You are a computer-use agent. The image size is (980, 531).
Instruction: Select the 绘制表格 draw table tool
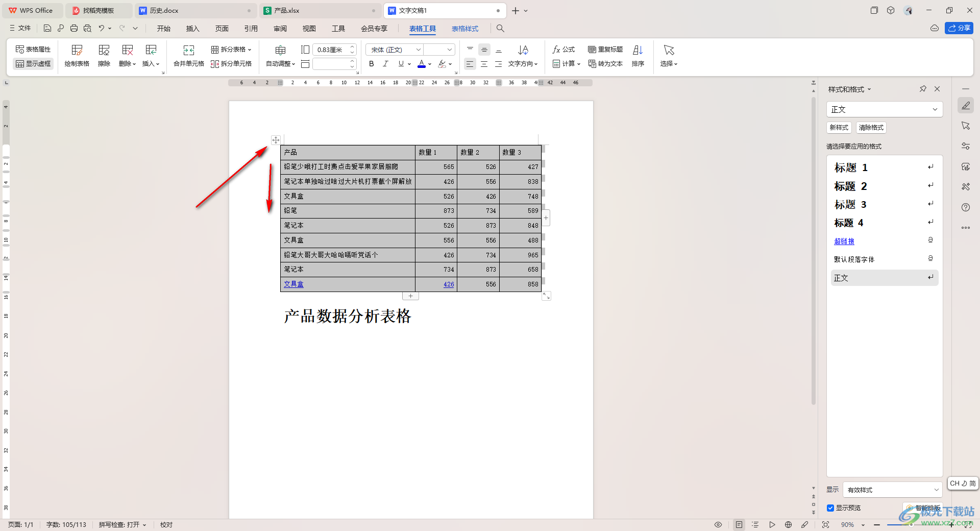[x=77, y=56]
